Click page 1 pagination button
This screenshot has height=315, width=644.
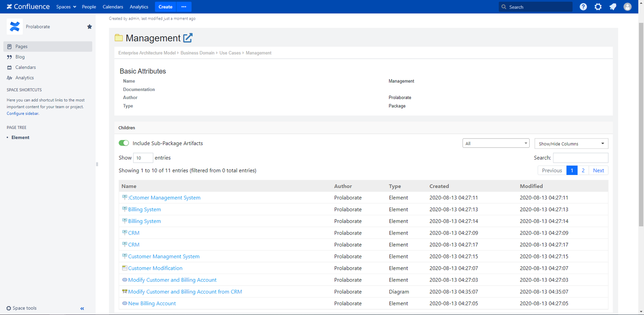tap(572, 170)
